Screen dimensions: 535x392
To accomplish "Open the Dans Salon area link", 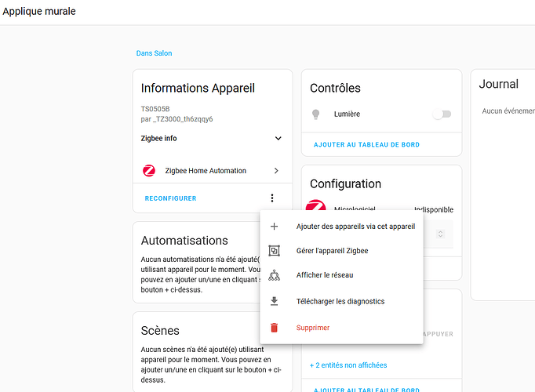I will click(155, 53).
